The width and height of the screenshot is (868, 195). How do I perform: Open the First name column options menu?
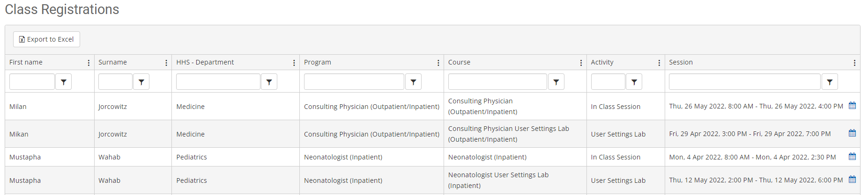click(89, 63)
